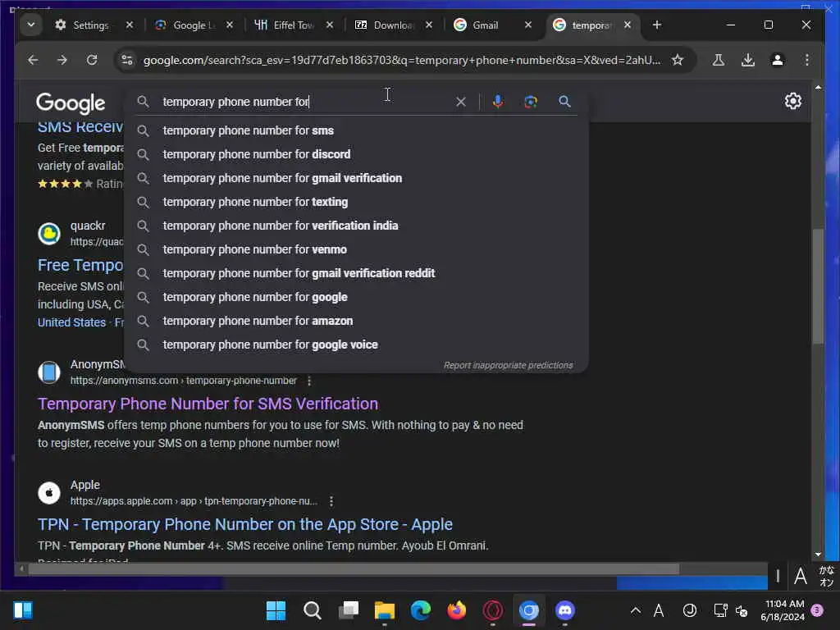View site information icon in address bar
840x630 pixels.
127,60
